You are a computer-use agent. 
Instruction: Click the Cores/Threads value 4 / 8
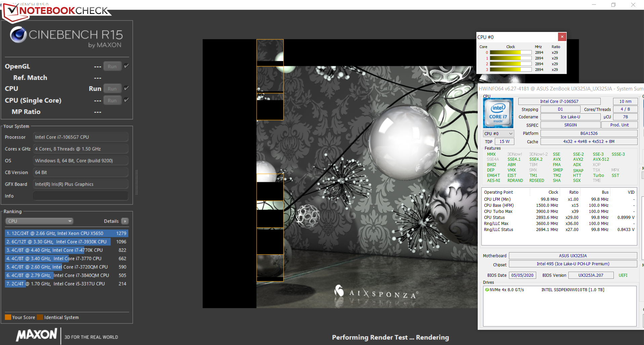(x=625, y=109)
